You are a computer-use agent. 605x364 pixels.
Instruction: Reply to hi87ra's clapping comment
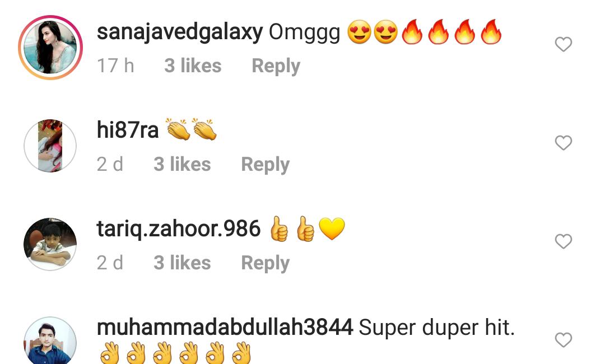point(265,165)
